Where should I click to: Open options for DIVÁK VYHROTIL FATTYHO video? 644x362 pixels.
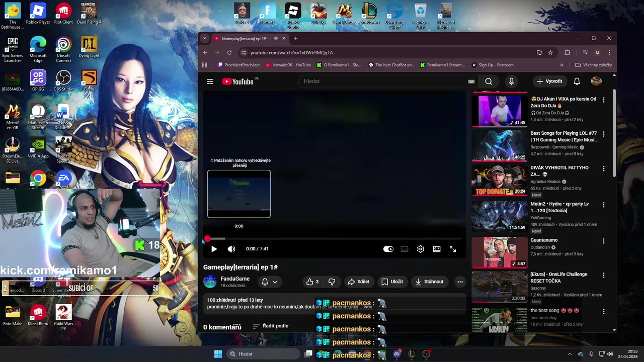coord(604,169)
